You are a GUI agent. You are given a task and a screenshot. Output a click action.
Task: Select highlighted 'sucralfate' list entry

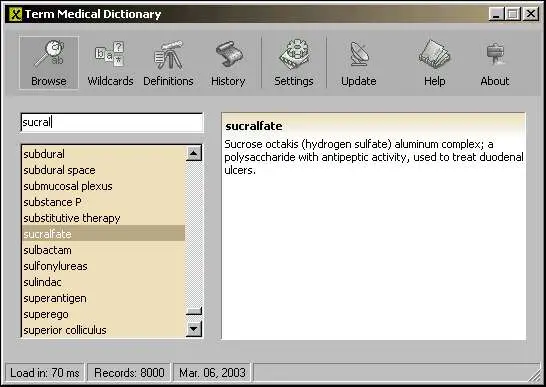tap(103, 234)
